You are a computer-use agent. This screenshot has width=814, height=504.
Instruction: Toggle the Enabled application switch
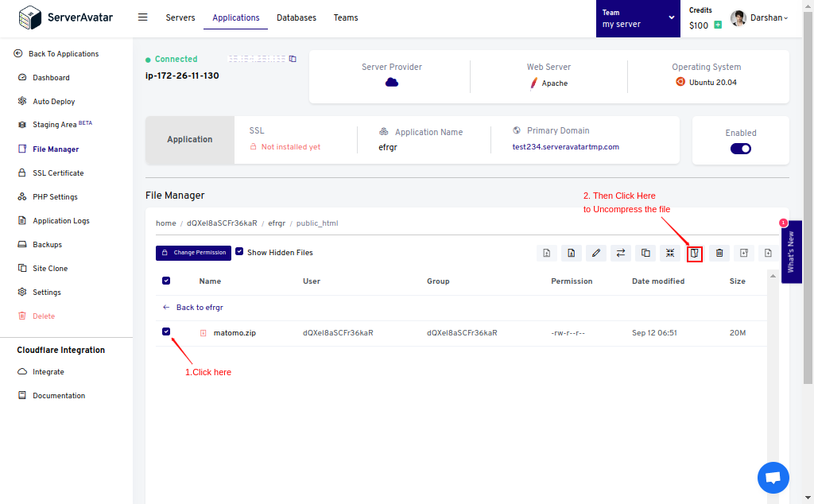click(740, 149)
